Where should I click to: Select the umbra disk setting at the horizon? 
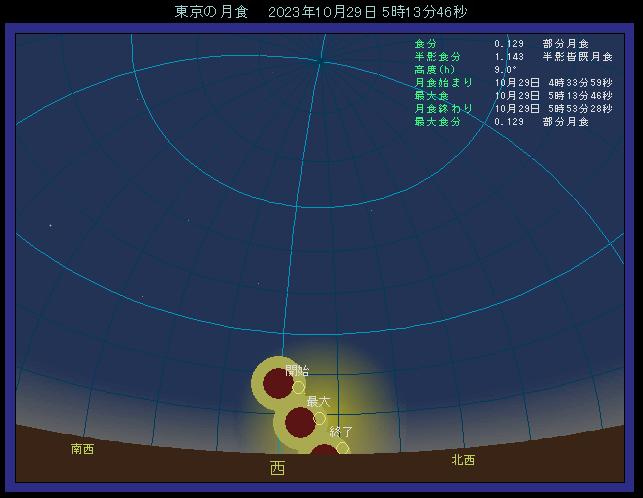pyautogui.click(x=324, y=451)
